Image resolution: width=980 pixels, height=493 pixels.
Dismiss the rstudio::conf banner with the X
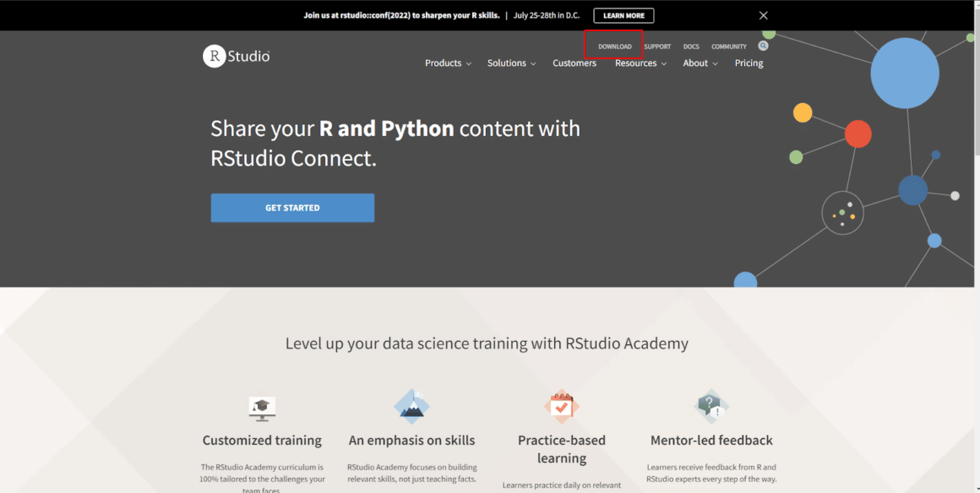pyautogui.click(x=763, y=14)
